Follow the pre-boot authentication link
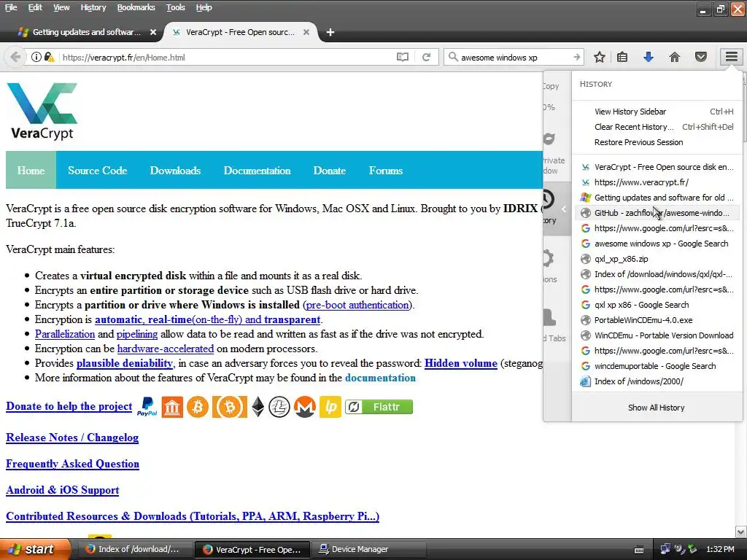 click(x=357, y=305)
